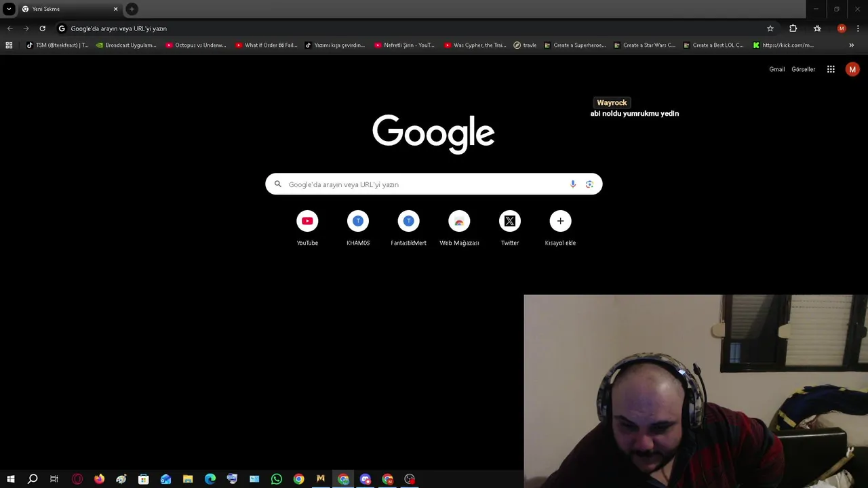
Task: Open the Extensions puzzle icon
Action: tap(793, 28)
